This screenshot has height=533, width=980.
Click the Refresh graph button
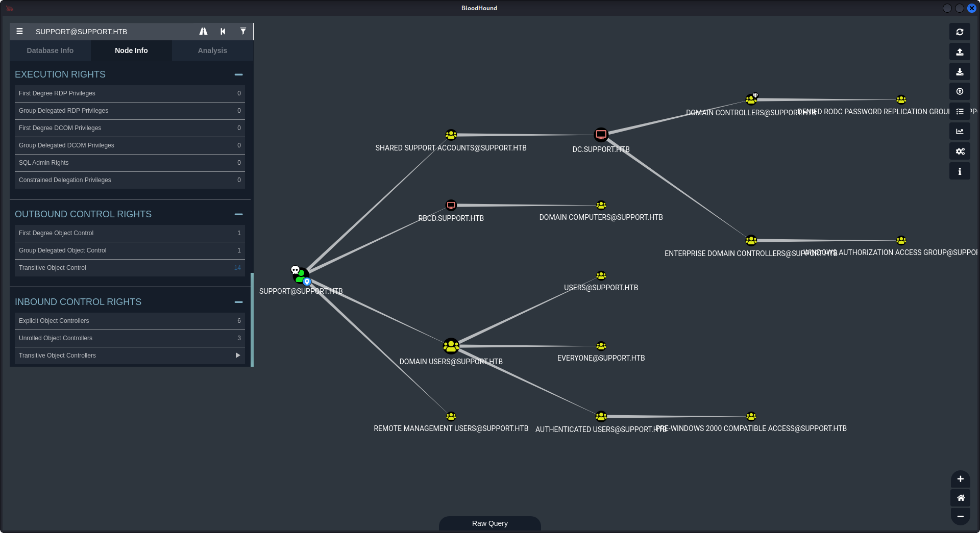coord(960,32)
